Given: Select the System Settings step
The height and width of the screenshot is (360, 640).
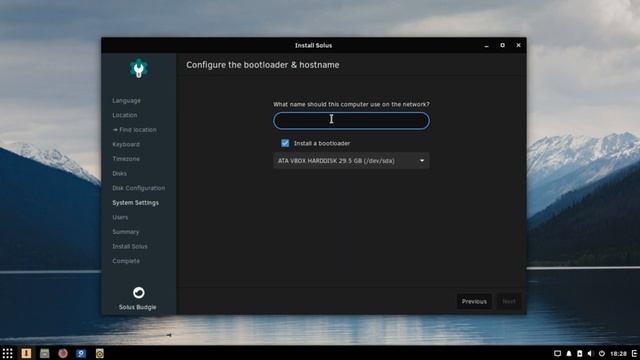Looking at the screenshot, I should coord(136,203).
